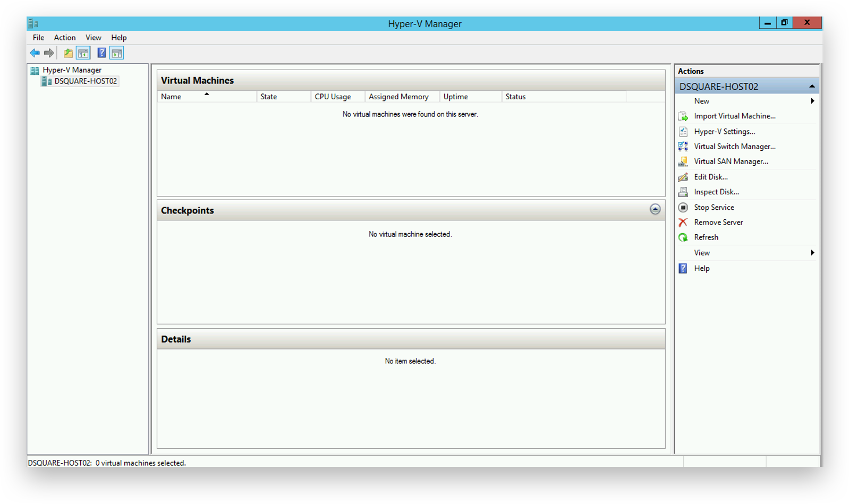Click the Stop Service icon
Image resolution: width=849 pixels, height=504 pixels.
[x=683, y=208]
